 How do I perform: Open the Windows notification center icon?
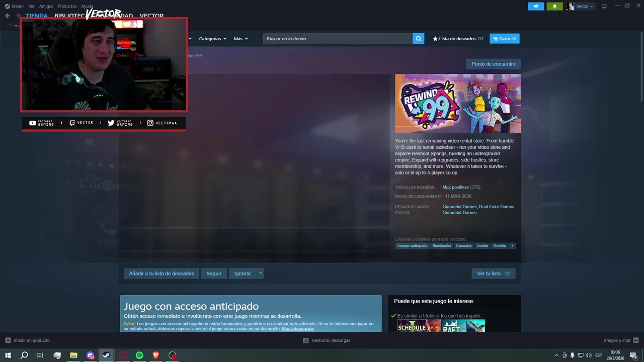point(634,355)
